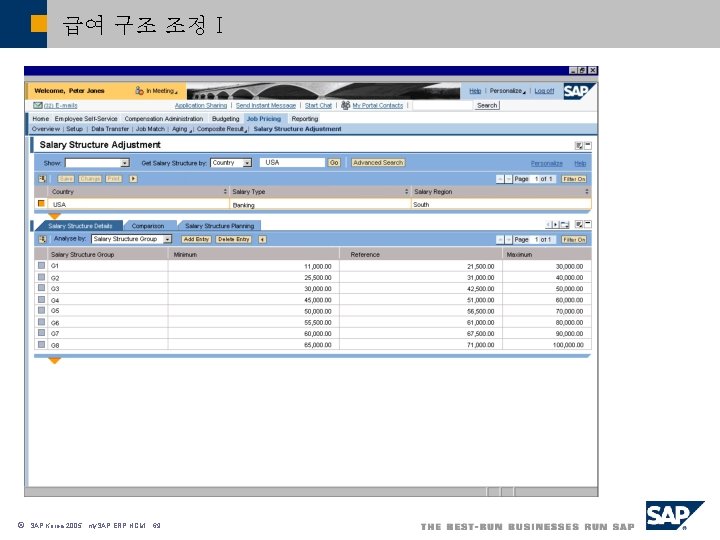This screenshot has width=720, height=540.
Task: Click the SAP logo in portal header
Action: (579, 91)
